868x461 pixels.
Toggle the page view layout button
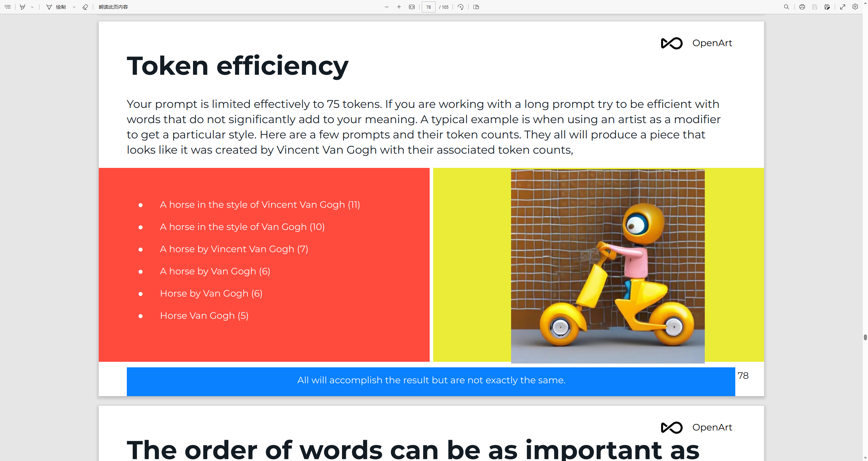tap(476, 7)
